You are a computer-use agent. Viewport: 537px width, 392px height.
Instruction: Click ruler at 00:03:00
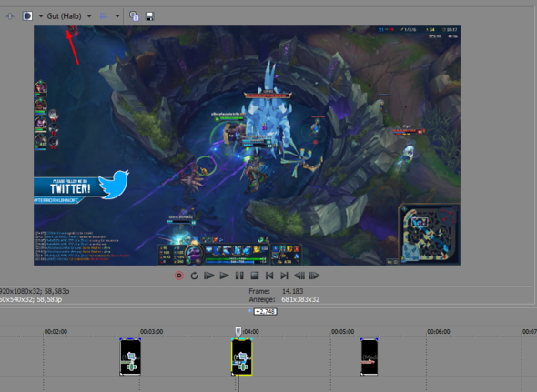point(151,332)
